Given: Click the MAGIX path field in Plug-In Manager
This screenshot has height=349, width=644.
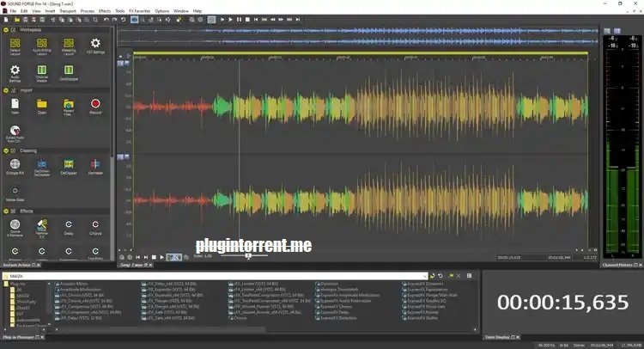Looking at the screenshot, I should click(x=216, y=276).
